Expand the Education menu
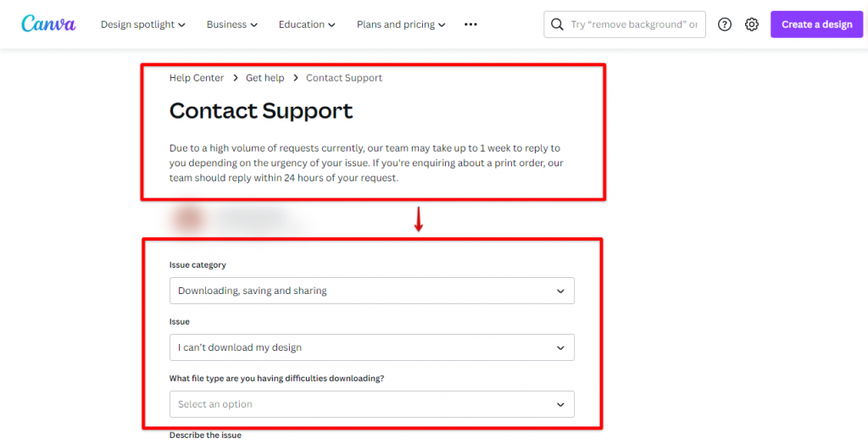The width and height of the screenshot is (868, 444). coord(307,25)
